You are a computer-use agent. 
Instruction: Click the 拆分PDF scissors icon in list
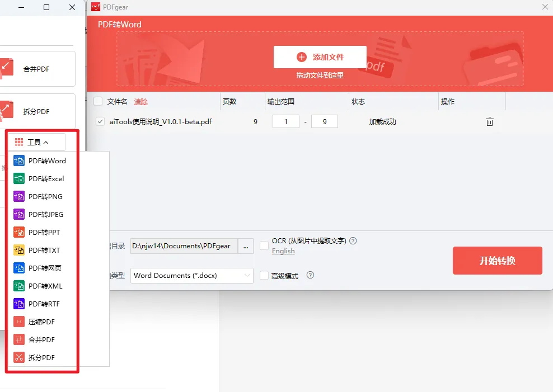tap(19, 358)
